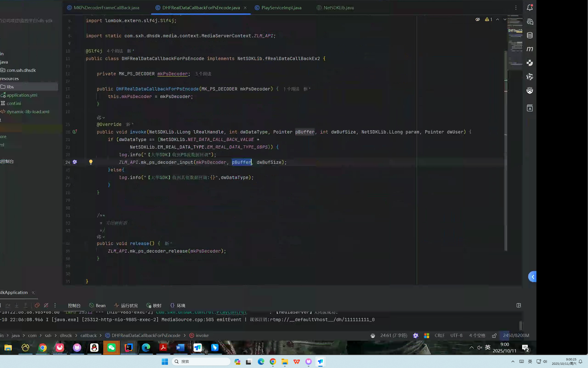Toggle file read-only lock in status bar
This screenshot has height=368, width=588.
[494, 335]
